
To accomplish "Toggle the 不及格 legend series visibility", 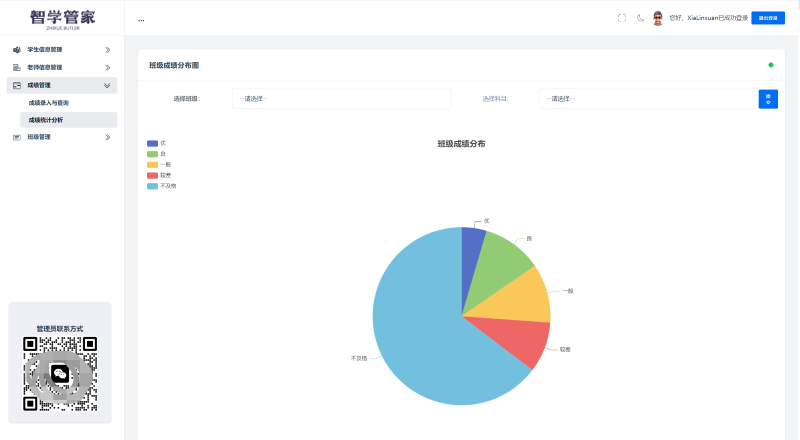I will click(x=152, y=186).
